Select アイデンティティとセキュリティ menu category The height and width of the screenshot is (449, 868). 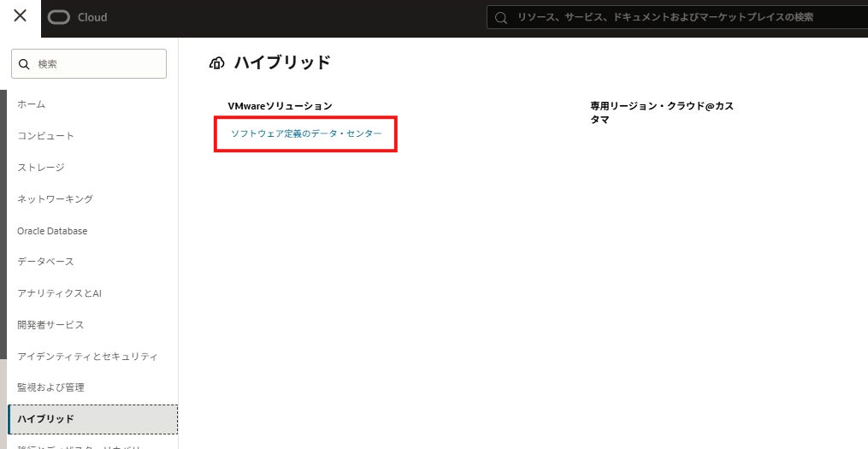(x=87, y=356)
